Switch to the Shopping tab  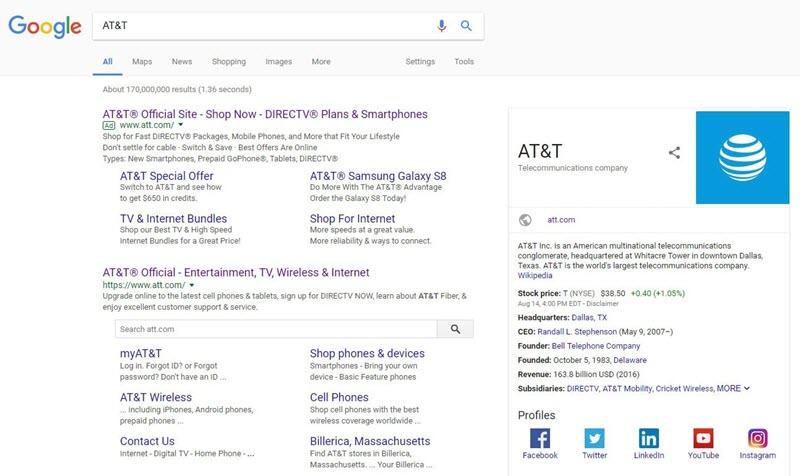click(x=229, y=61)
